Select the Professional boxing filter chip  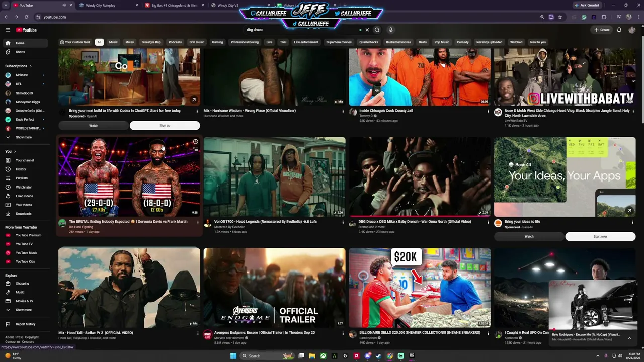245,42
